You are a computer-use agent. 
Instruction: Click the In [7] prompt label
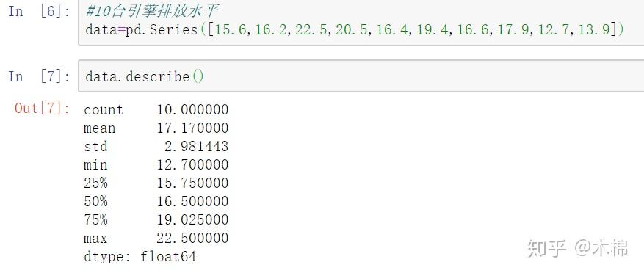39,76
